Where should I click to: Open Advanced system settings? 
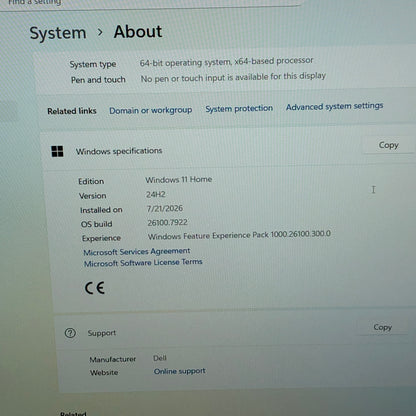click(x=334, y=107)
